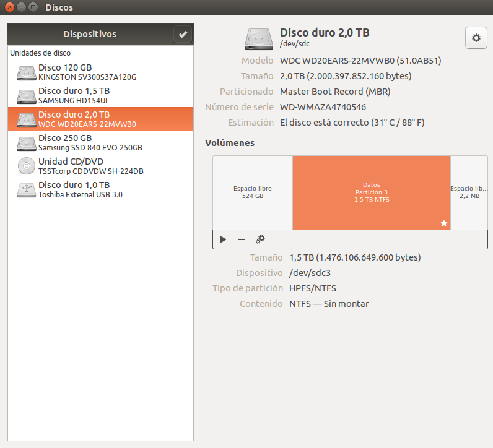Open additional partition options gears
The height and width of the screenshot is (448, 493).
260,239
